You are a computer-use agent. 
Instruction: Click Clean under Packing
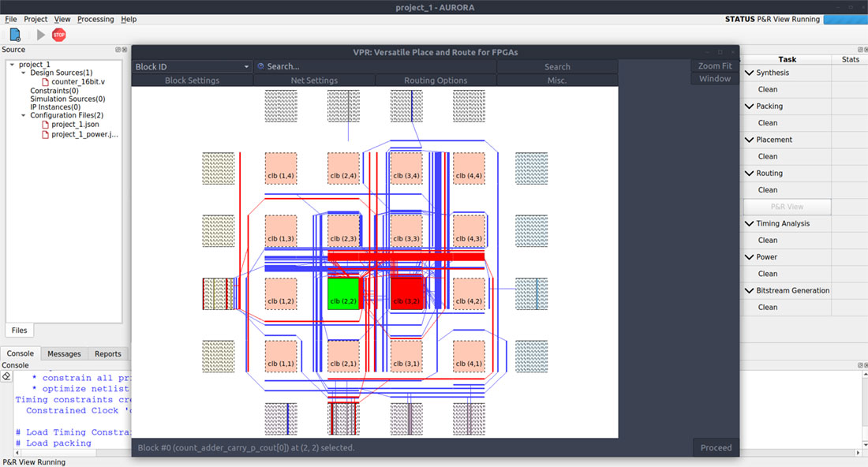(x=767, y=123)
